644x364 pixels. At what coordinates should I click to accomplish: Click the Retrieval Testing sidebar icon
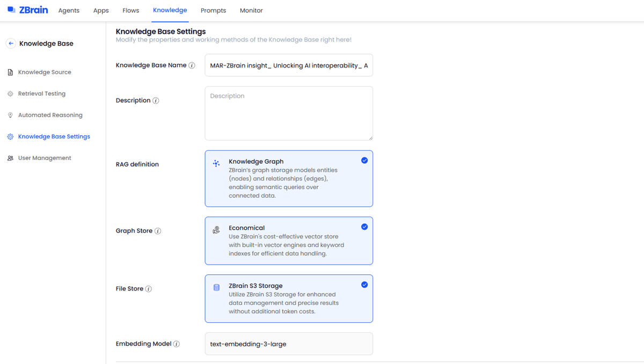tap(10, 94)
